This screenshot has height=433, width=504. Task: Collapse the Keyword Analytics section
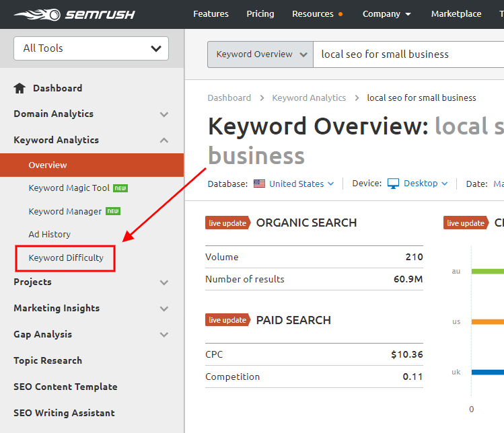click(x=164, y=141)
